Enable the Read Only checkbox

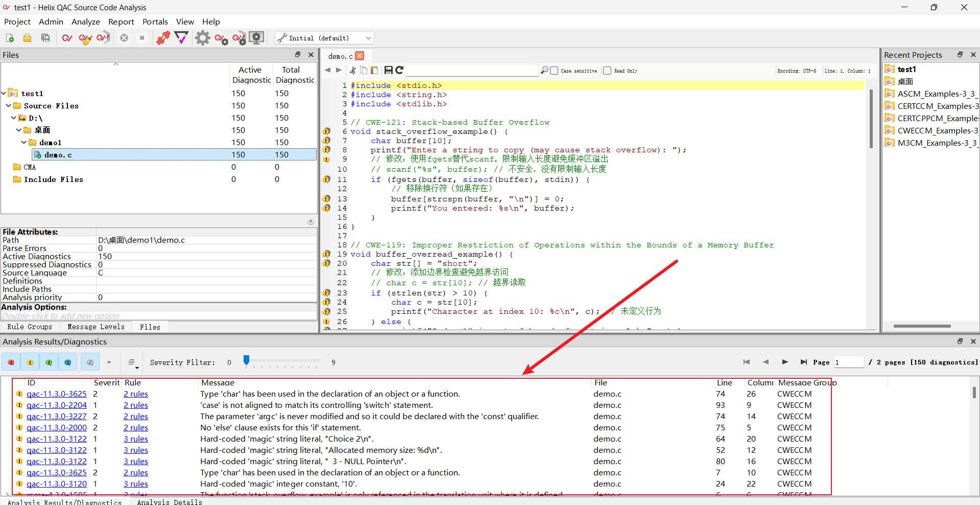tap(607, 71)
